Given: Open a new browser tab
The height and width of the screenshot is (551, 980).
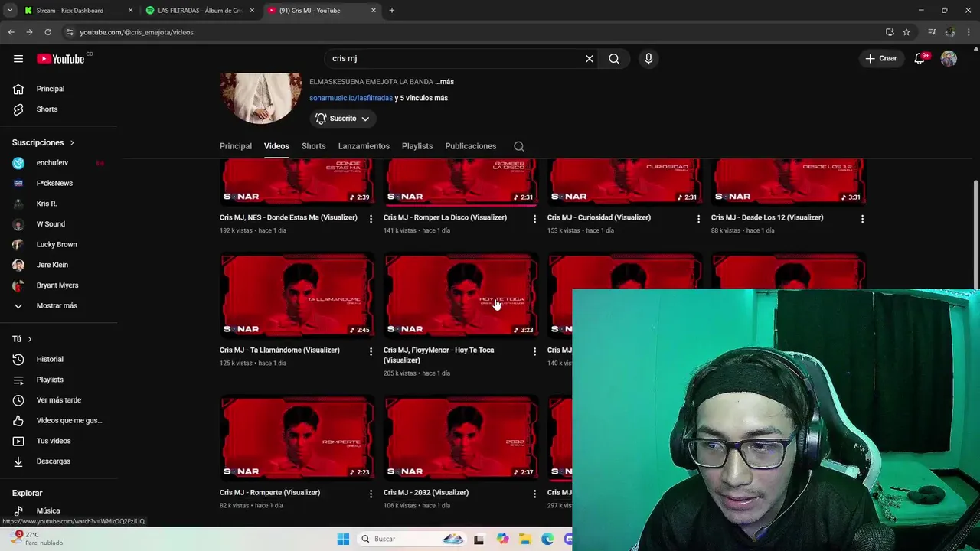Looking at the screenshot, I should coord(392,11).
